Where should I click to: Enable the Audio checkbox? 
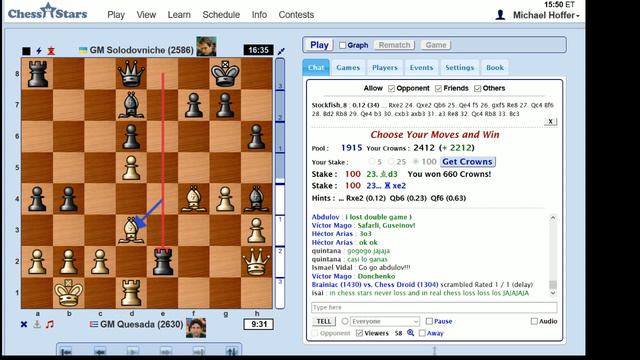click(x=534, y=321)
